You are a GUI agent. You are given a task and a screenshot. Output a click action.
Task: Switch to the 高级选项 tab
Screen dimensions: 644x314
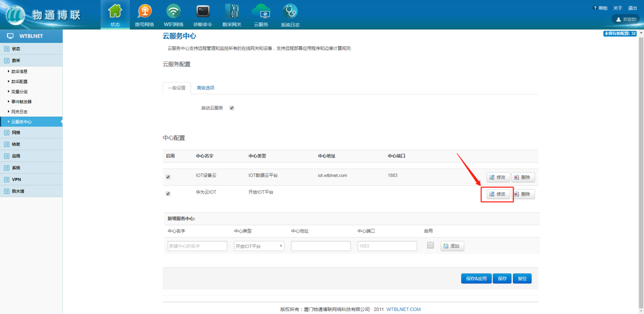pyautogui.click(x=205, y=88)
